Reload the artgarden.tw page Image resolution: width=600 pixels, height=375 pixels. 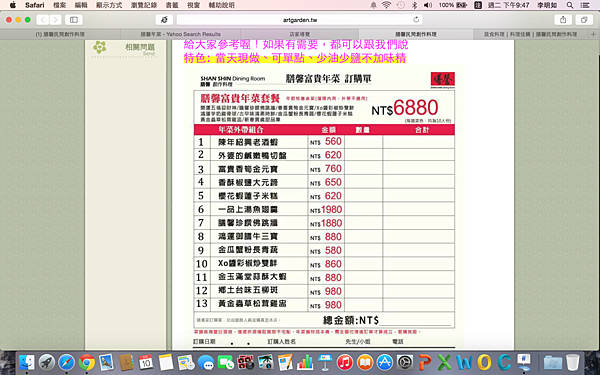(416, 20)
